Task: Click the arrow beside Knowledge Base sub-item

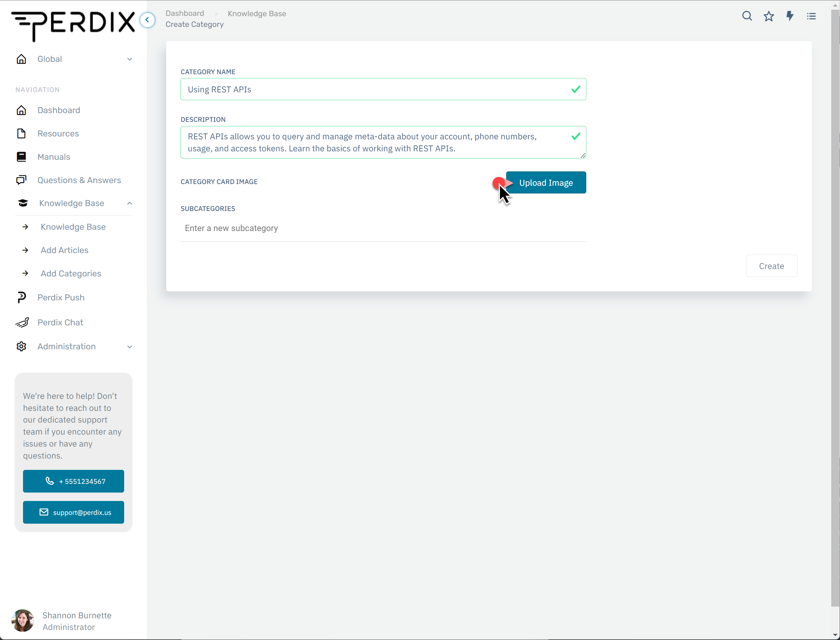Action: (x=26, y=227)
